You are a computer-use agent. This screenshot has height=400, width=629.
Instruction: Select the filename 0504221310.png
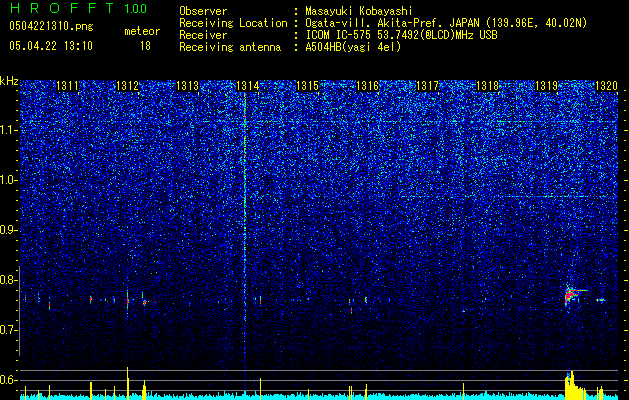click(51, 26)
